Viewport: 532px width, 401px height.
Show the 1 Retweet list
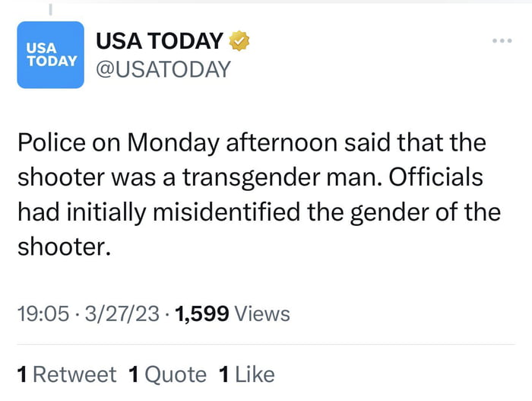(x=66, y=374)
